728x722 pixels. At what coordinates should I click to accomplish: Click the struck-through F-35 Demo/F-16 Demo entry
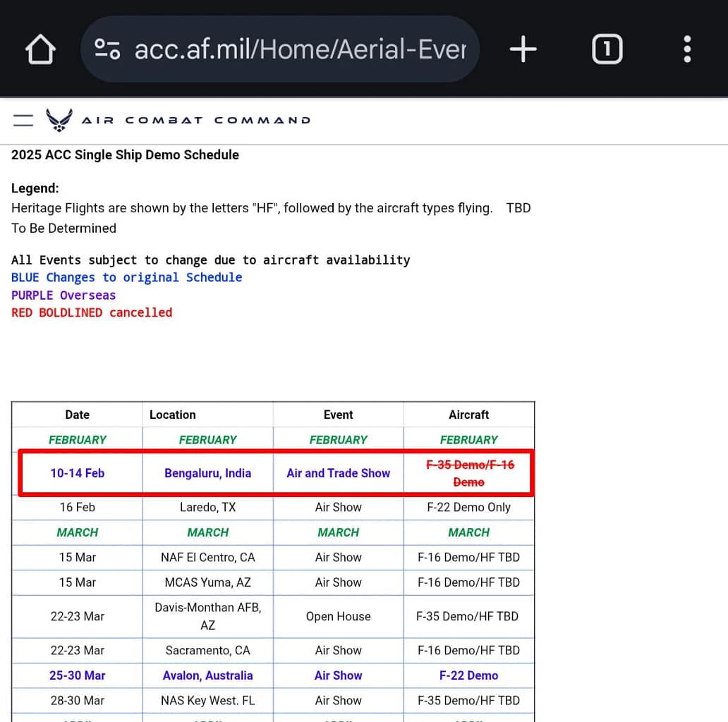tap(470, 473)
